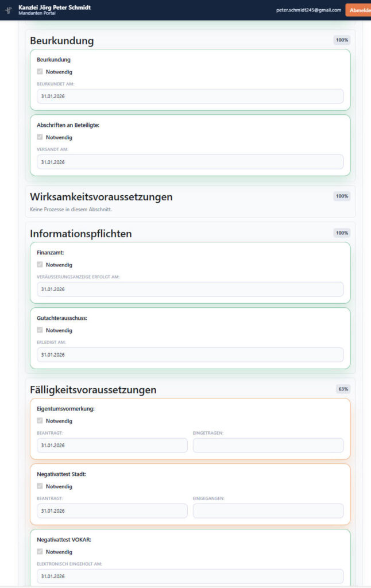This screenshot has width=371, height=588.
Task: Select the Elektronisch eingeholt am field
Action: point(190,577)
